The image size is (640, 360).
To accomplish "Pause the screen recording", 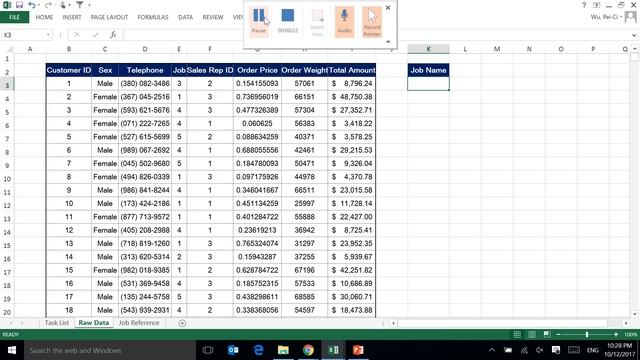I will pos(259,21).
